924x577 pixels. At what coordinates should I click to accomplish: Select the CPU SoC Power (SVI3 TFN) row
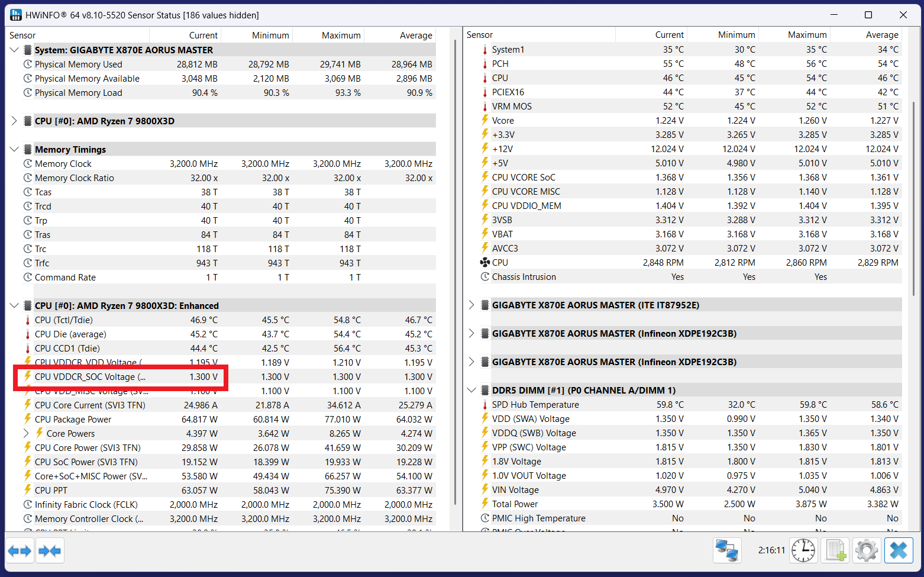point(229,462)
